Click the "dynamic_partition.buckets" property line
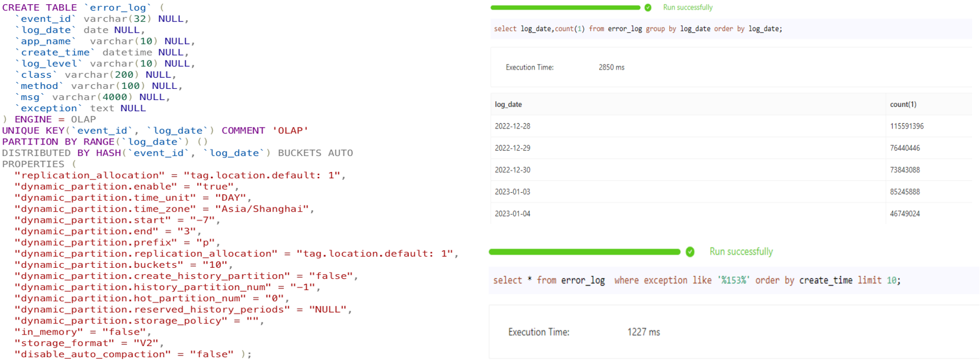Image resolution: width=980 pixels, height=362 pixels. pos(123,264)
